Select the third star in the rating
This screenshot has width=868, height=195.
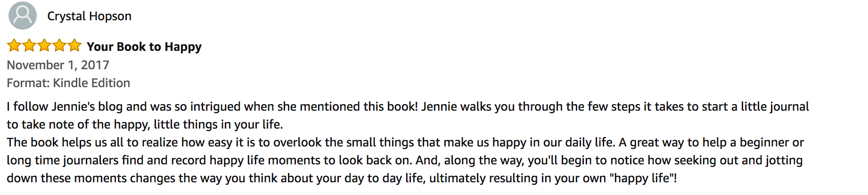[x=44, y=46]
